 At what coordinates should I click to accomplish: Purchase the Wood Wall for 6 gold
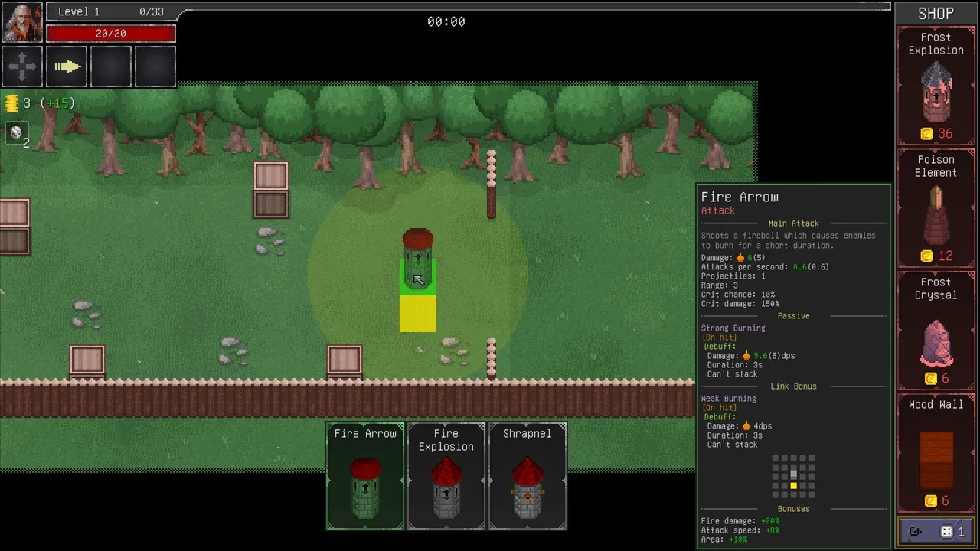(936, 453)
